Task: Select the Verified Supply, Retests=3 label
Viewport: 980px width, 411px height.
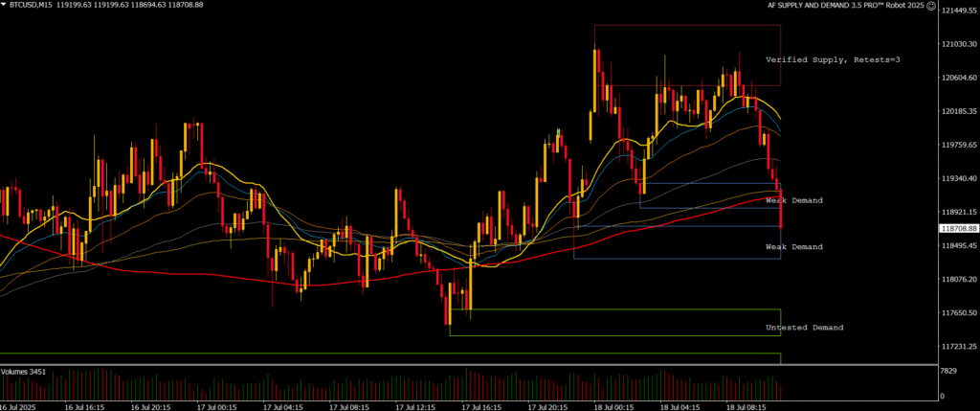Action: tap(833, 59)
